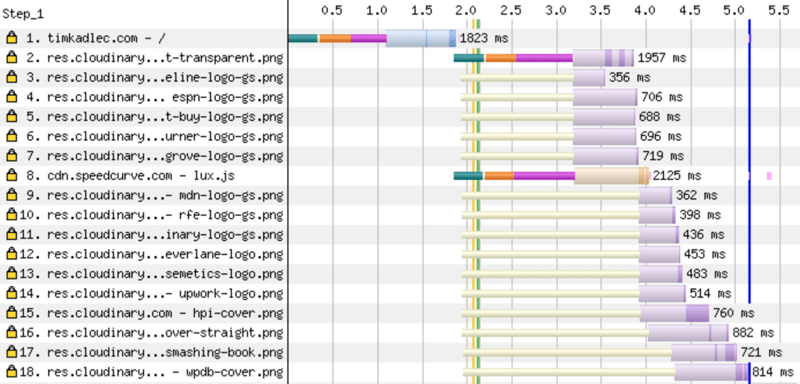The height and width of the screenshot is (384, 800).
Task: Click lock icon beside grove-logo-gs.png
Action: (x=11, y=156)
